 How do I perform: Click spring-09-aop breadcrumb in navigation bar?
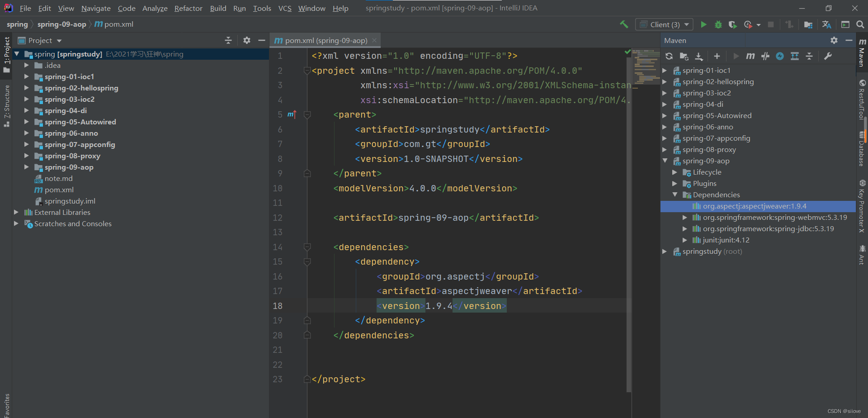click(x=61, y=24)
